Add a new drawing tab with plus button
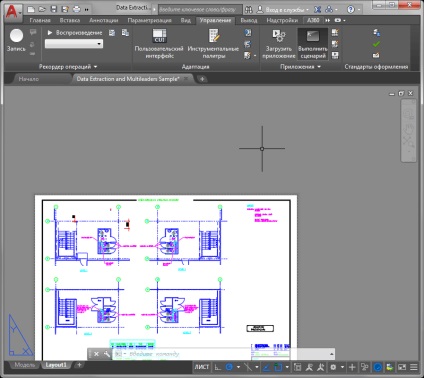The image size is (424, 378). tap(202, 79)
